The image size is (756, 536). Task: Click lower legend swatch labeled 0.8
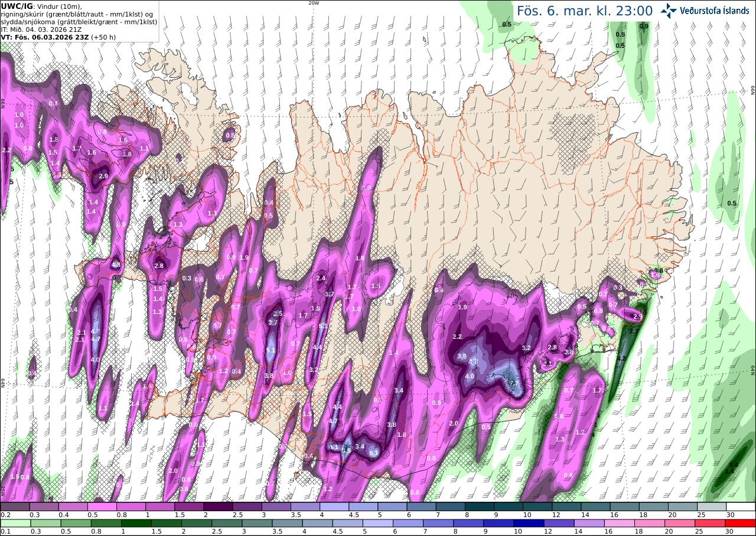point(106,523)
